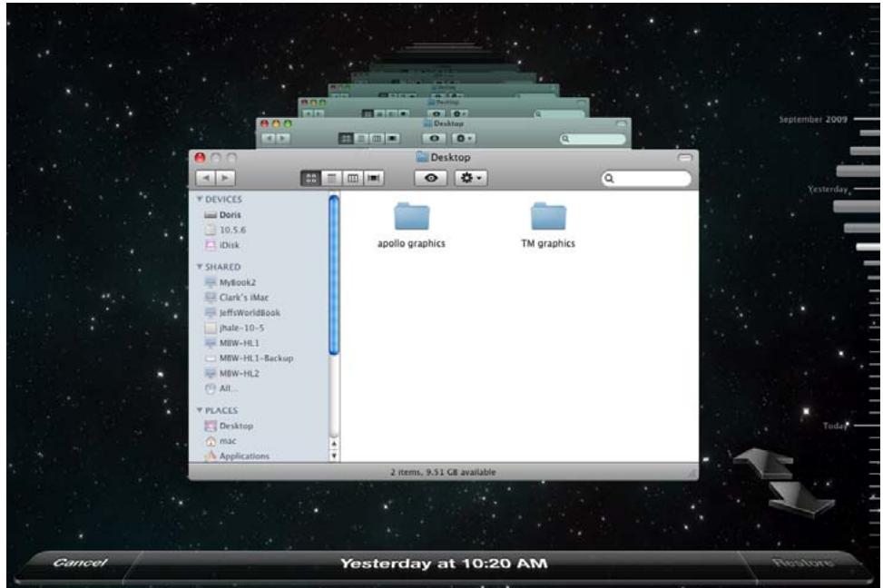Open the Action gear dropdown menu
The image size is (883, 588).
click(471, 178)
